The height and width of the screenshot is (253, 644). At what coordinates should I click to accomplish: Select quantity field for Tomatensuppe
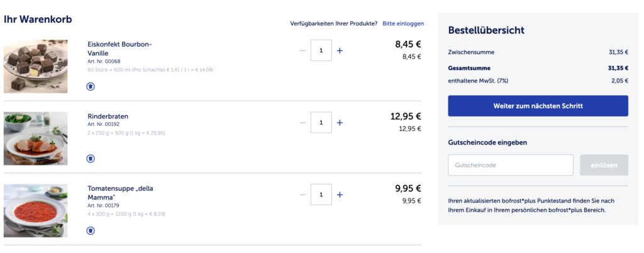coord(321,194)
